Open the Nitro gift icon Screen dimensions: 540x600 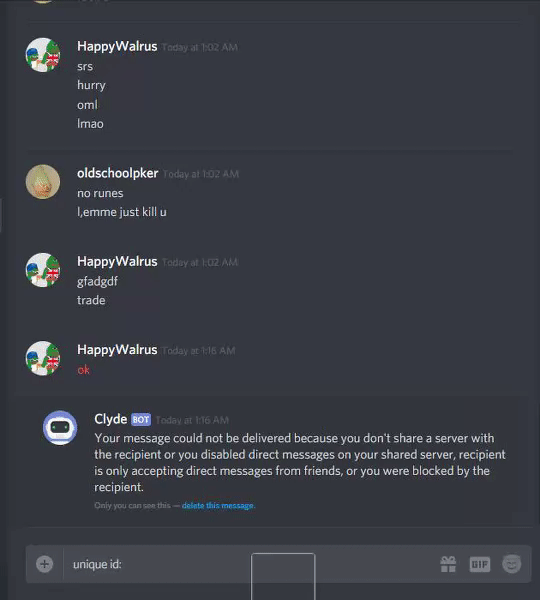coord(448,564)
